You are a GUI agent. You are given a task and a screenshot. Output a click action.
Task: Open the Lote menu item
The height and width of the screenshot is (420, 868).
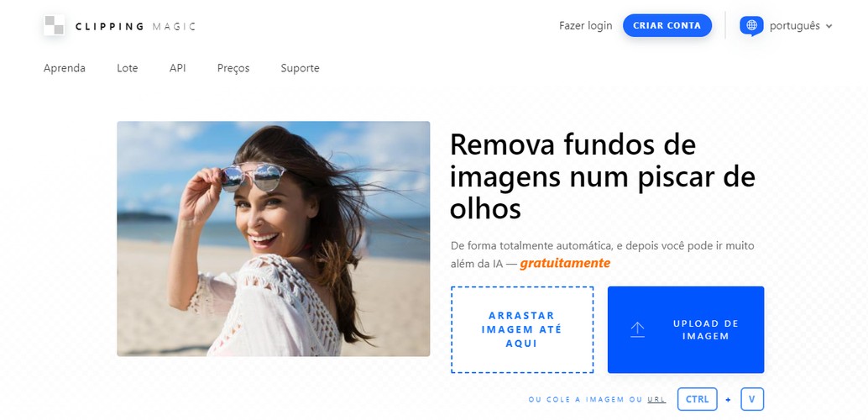pyautogui.click(x=128, y=68)
